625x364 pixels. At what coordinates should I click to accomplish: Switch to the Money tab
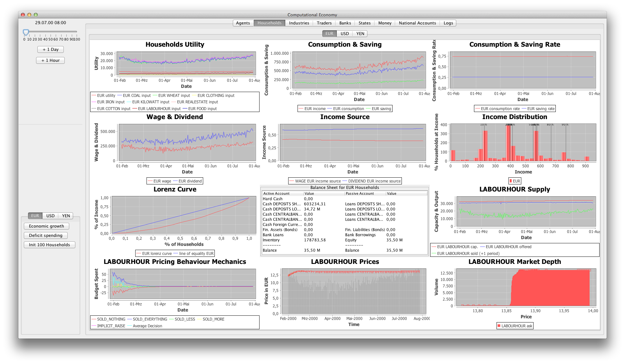pyautogui.click(x=384, y=23)
